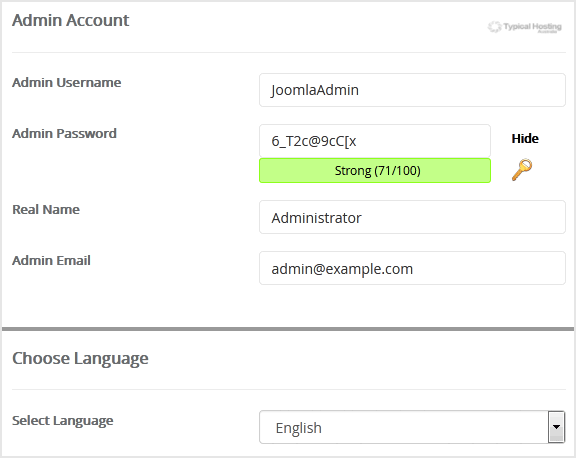Viewport: 576px width, 458px height.
Task: Click the Admin Password label
Action: pos(64,133)
